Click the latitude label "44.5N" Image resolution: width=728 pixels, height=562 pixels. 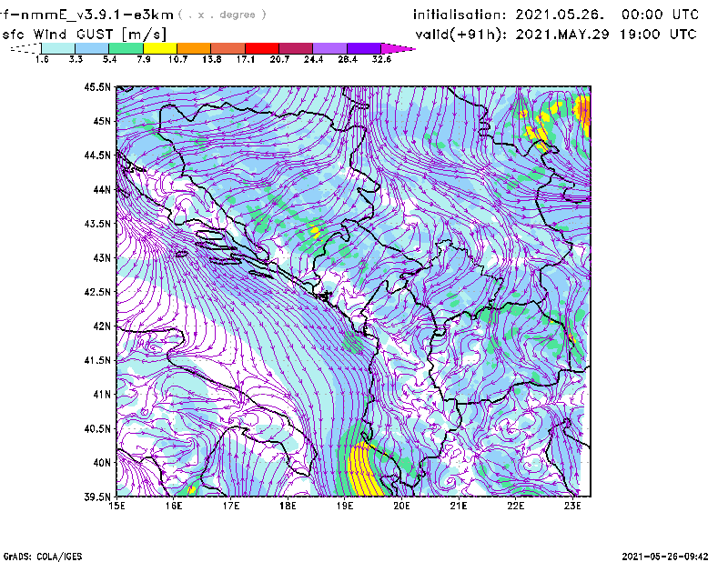pyautogui.click(x=98, y=155)
